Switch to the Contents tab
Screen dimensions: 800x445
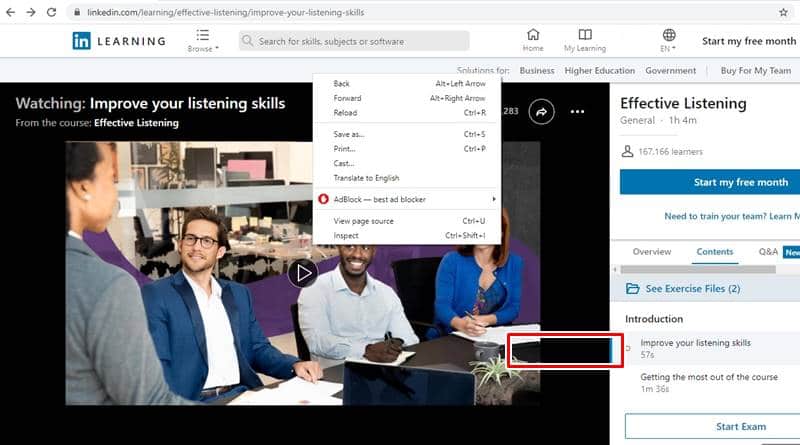point(714,252)
